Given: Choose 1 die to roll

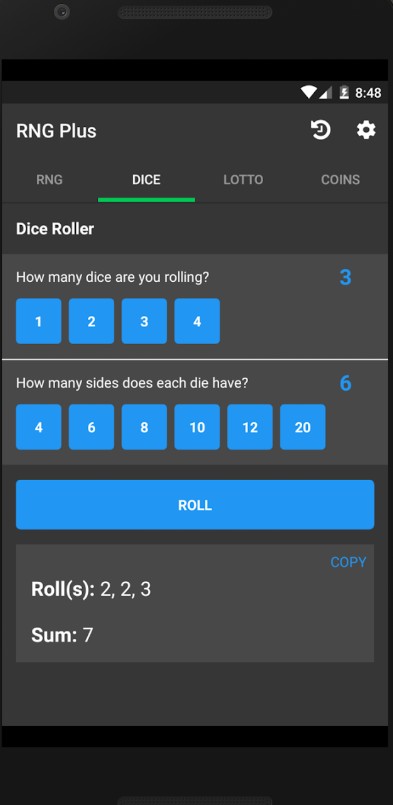Looking at the screenshot, I should pos(39,321).
